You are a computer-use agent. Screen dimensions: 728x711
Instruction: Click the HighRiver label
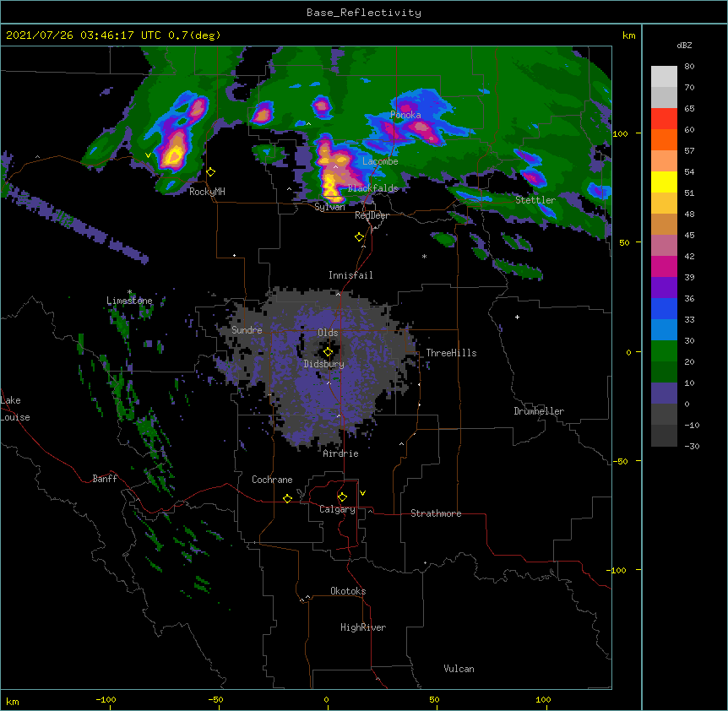(363, 627)
